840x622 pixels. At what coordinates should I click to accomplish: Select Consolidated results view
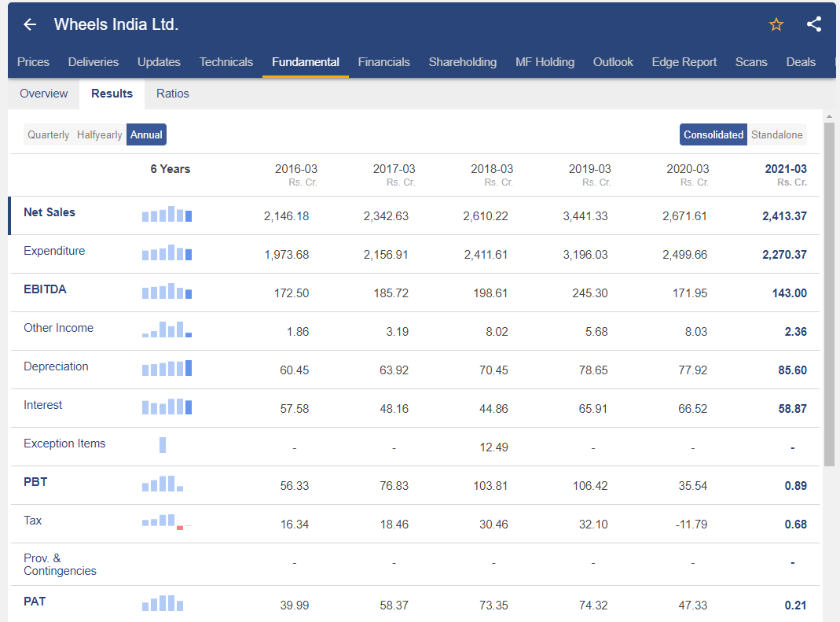tap(713, 134)
